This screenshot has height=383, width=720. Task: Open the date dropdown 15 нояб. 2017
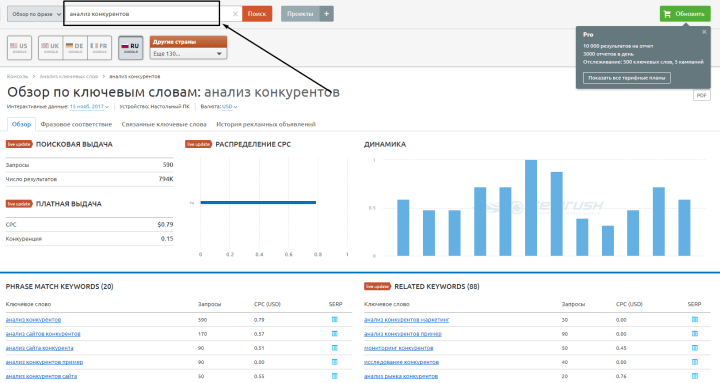point(89,107)
